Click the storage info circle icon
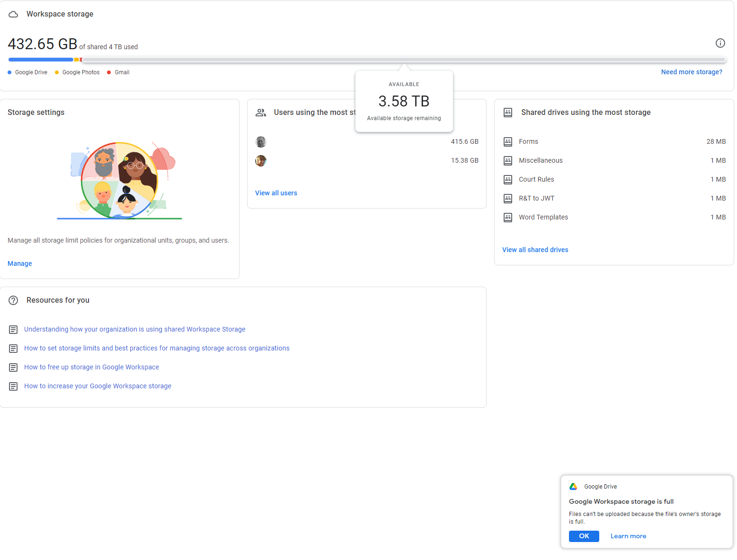 coord(720,43)
